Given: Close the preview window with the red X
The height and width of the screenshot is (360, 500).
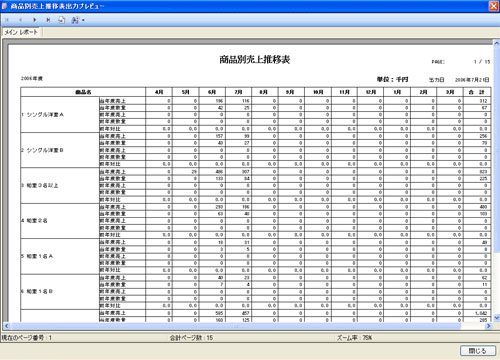Looking at the screenshot, I should click(493, 6).
